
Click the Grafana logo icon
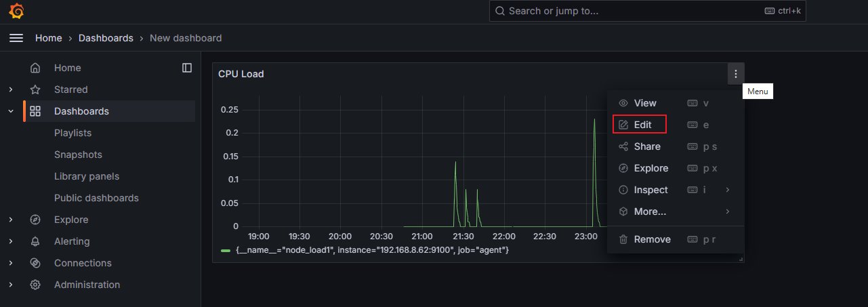tap(16, 12)
